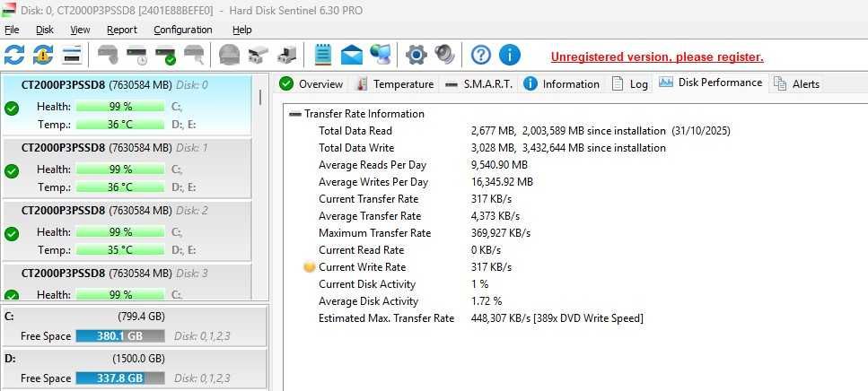868x391 pixels.
Task: Select the D: (1500.0 GB) partition header
Action: (x=134, y=359)
